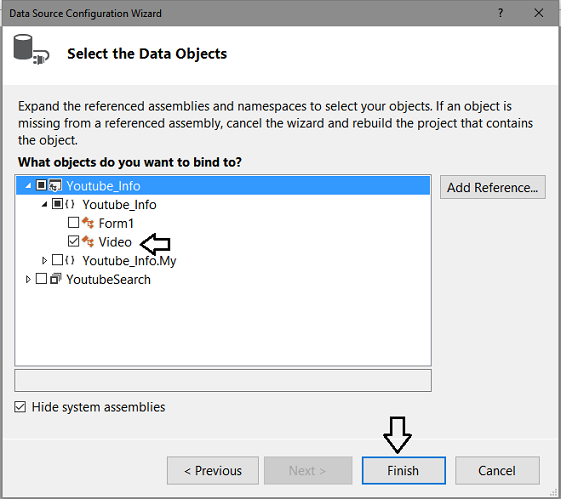Uncheck the Video checkbox
561x499 pixels.
coord(73,241)
